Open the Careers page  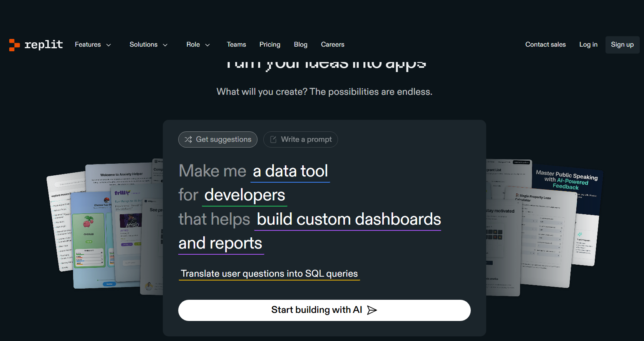click(x=332, y=45)
